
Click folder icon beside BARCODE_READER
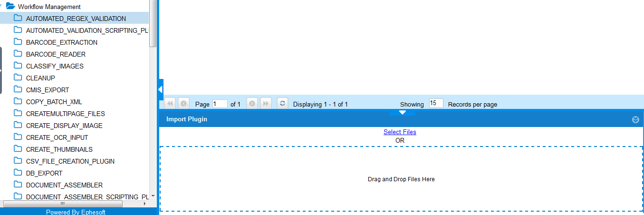tap(18, 54)
